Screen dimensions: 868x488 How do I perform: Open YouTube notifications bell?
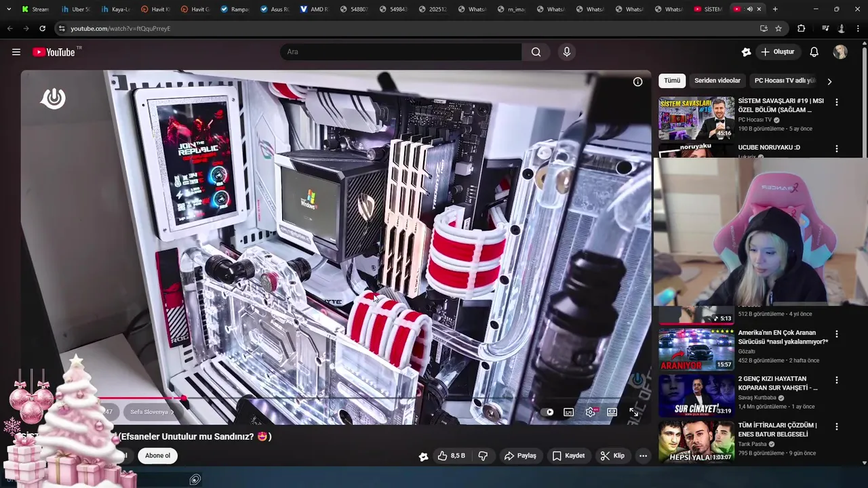pyautogui.click(x=814, y=52)
